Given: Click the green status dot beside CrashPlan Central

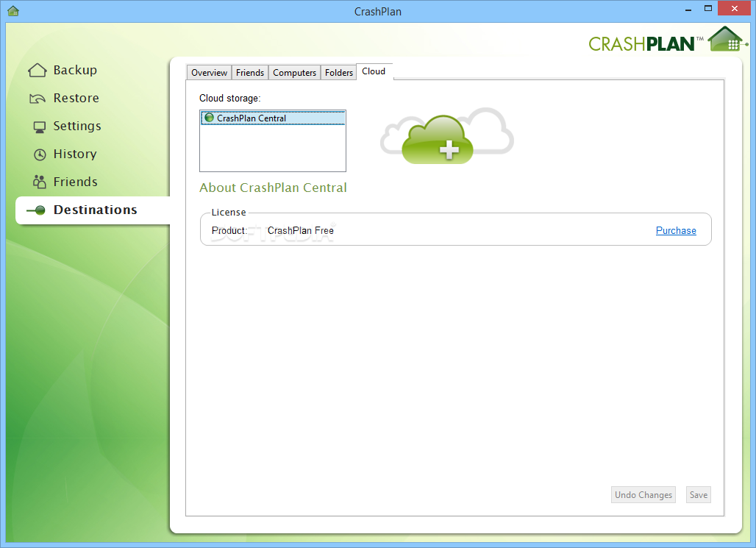Looking at the screenshot, I should tap(210, 118).
